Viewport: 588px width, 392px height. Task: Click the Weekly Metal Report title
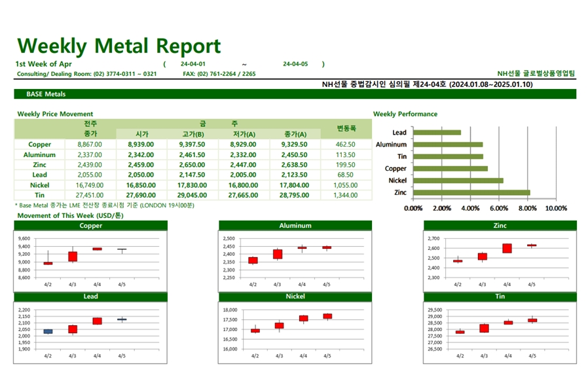click(119, 46)
